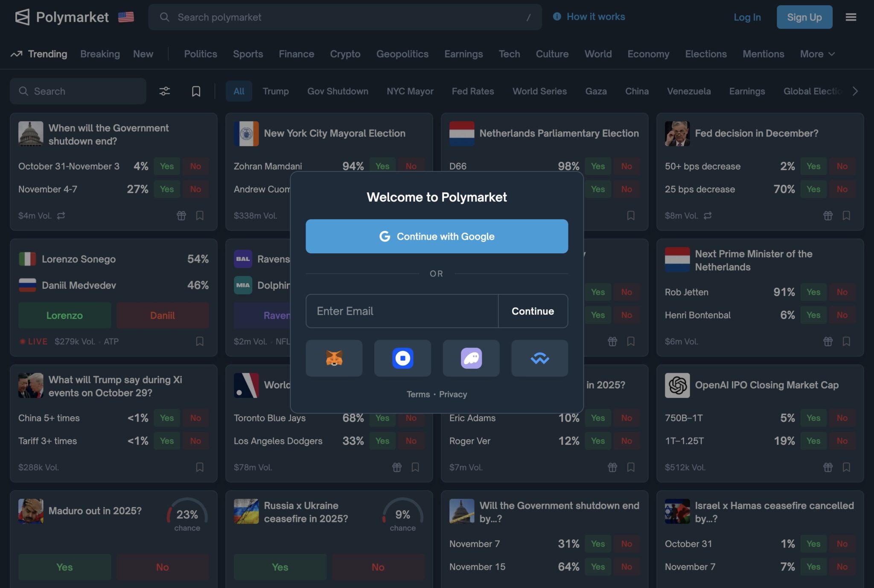Select the Coinbase Wallet login icon
The height and width of the screenshot is (588, 874).
click(402, 358)
